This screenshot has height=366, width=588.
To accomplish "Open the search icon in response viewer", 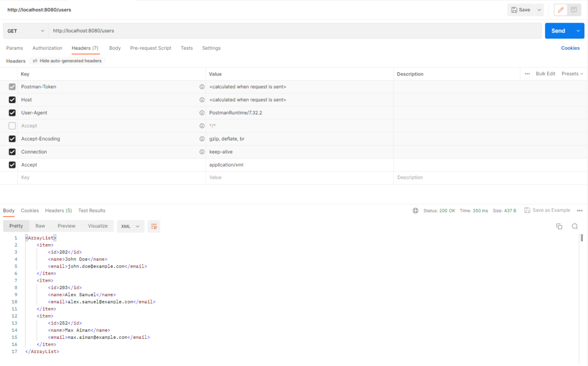I will click(x=575, y=226).
